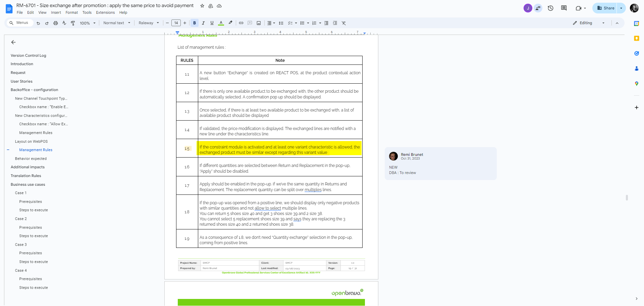This screenshot has width=644, height=306.
Task: Print the document
Action: tap(56, 23)
